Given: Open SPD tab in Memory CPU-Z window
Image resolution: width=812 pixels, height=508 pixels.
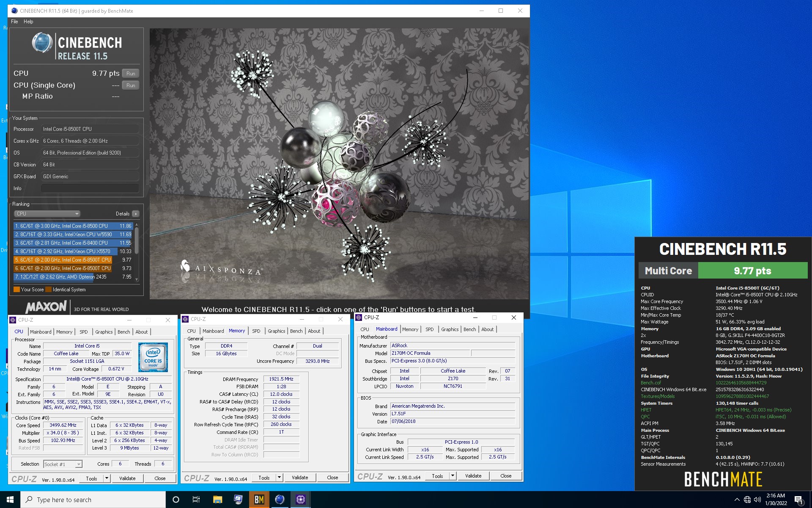Looking at the screenshot, I should tap(256, 331).
